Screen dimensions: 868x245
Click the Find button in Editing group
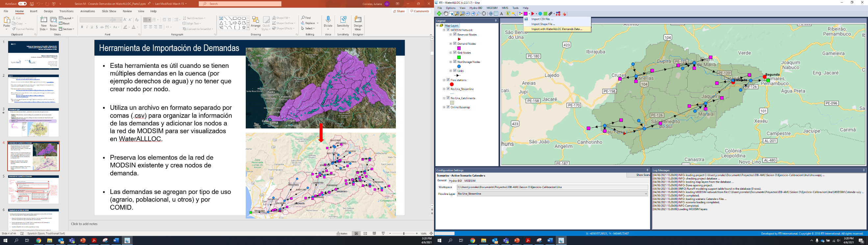(x=306, y=18)
